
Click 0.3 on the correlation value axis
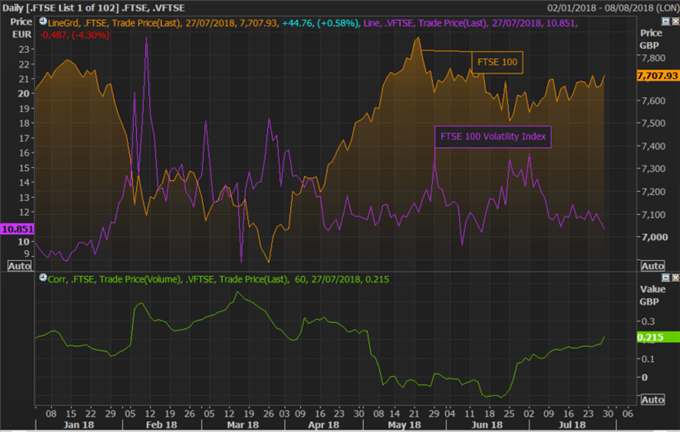click(648, 321)
